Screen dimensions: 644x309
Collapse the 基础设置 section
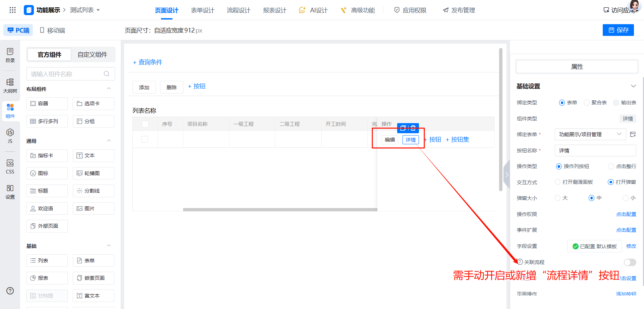tap(633, 86)
